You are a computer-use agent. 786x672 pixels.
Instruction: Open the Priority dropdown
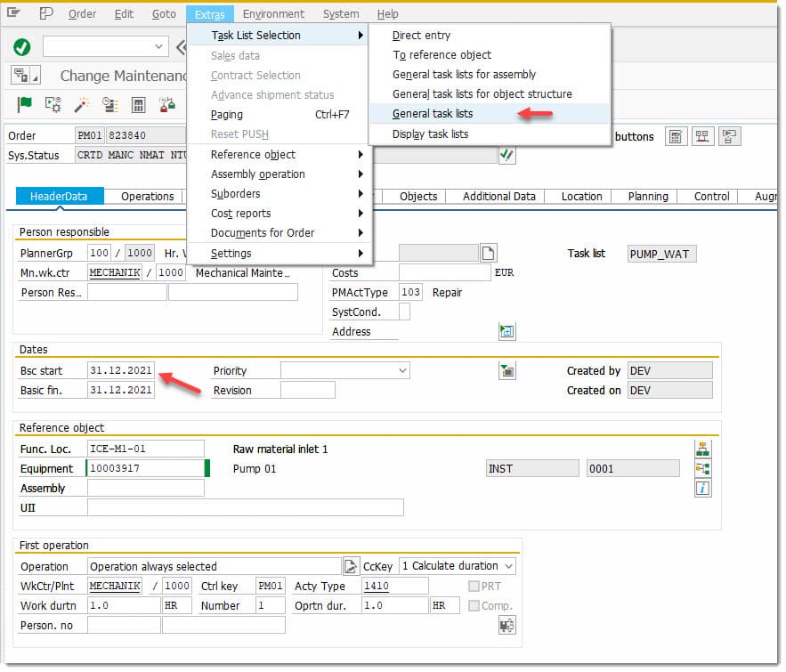(x=402, y=370)
